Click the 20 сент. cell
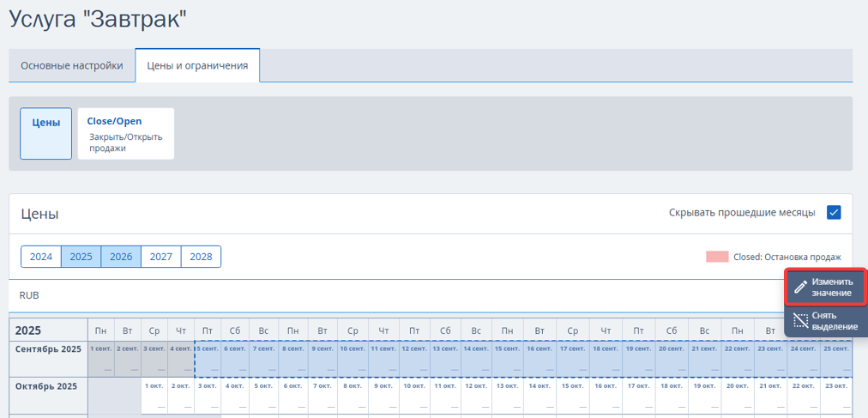Image resolution: width=868 pixels, height=418 pixels. (672, 360)
